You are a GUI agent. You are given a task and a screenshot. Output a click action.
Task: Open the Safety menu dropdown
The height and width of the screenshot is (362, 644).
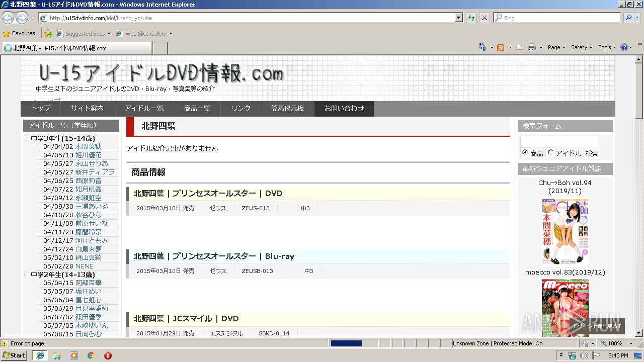click(582, 47)
